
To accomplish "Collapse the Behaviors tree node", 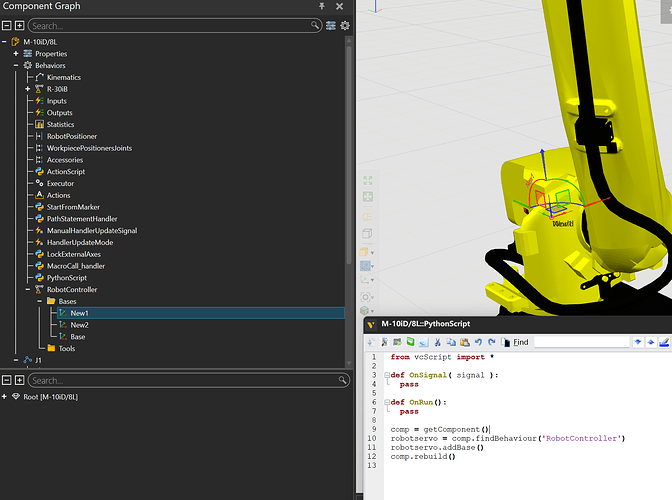I will click(16, 65).
